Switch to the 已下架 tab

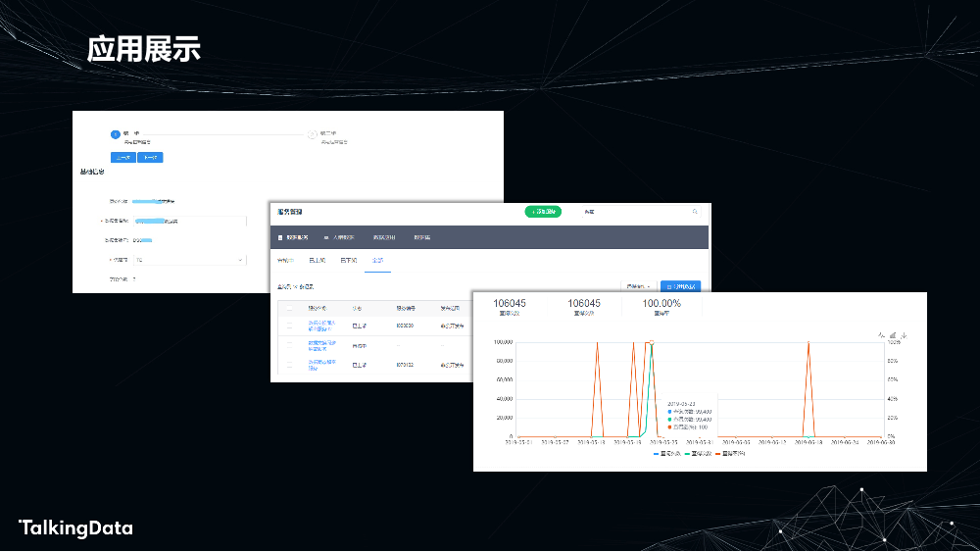(348, 260)
